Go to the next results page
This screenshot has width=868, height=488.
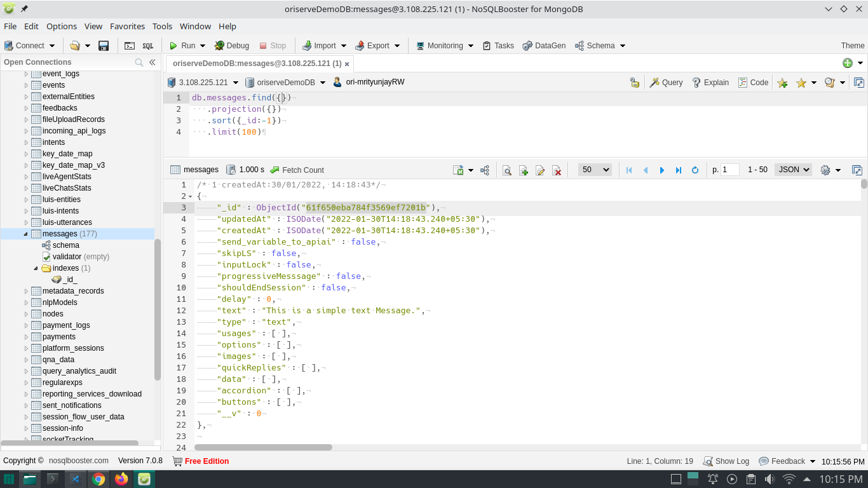pyautogui.click(x=662, y=170)
